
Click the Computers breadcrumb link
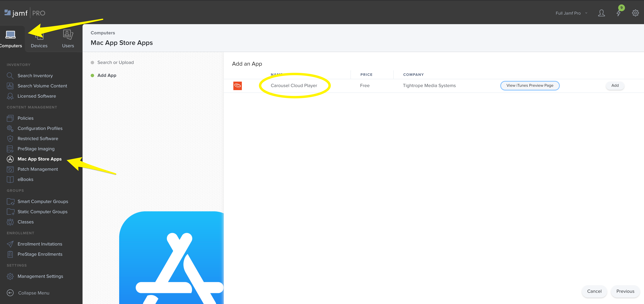click(x=103, y=33)
